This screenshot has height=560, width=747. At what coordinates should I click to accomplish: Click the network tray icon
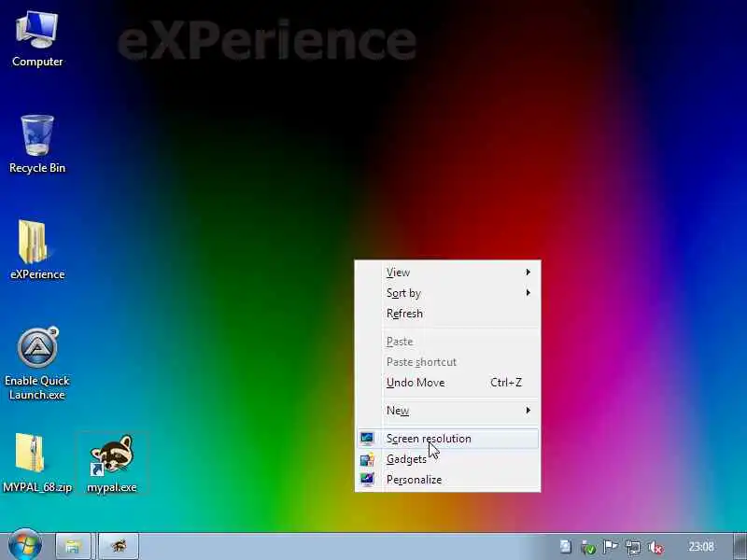633,547
